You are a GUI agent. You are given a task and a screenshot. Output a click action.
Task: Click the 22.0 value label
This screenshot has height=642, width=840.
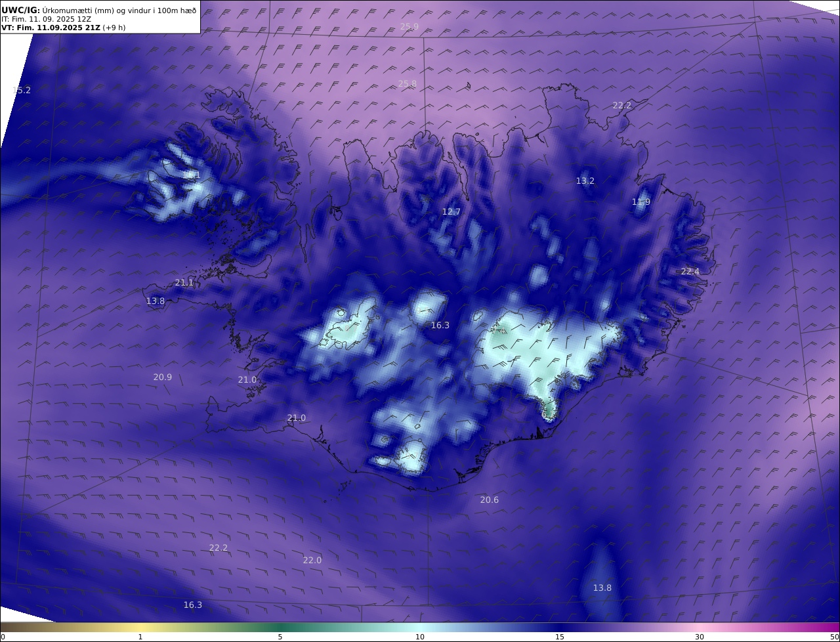pyautogui.click(x=312, y=560)
